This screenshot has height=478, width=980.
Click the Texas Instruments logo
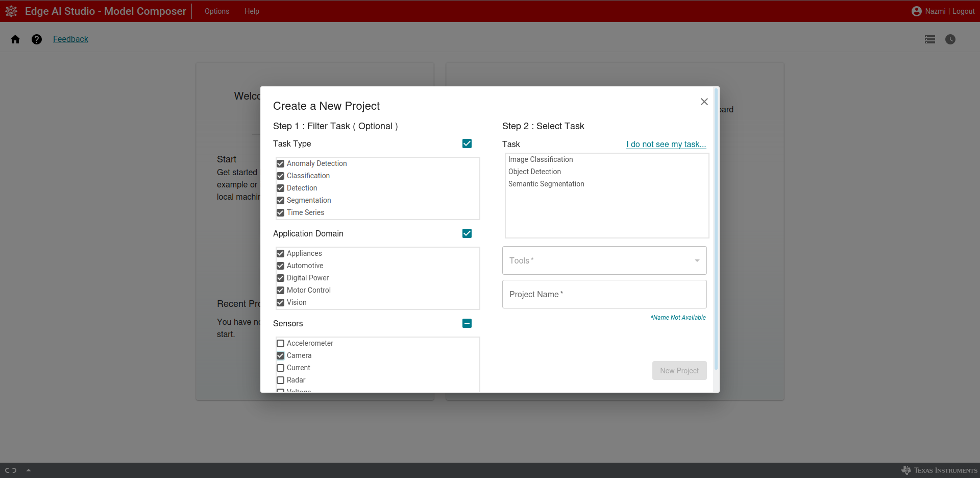pyautogui.click(x=939, y=470)
